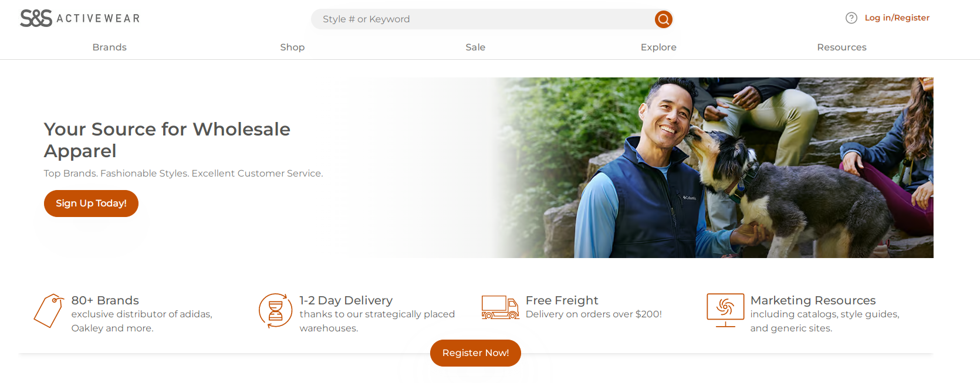Focus the Style # or Keyword search field
980x383 pixels.
point(481,19)
